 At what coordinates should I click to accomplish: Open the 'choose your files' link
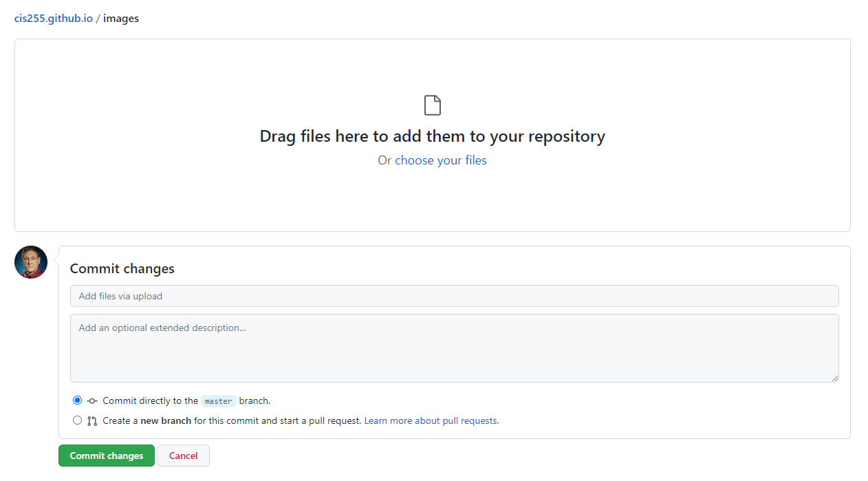440,160
